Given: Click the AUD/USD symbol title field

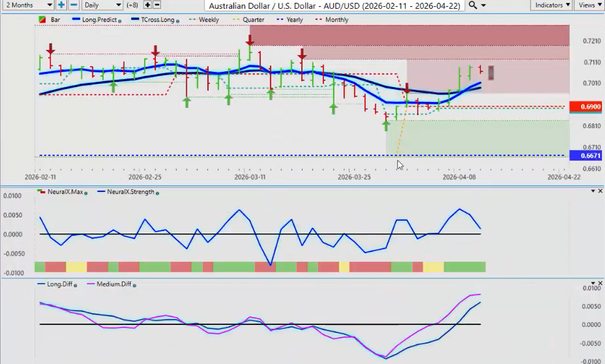Looking at the screenshot, I should (334, 5).
